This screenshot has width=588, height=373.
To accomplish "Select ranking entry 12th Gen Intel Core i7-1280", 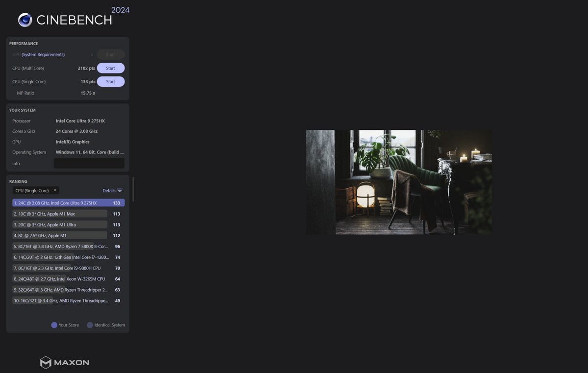I will point(68,257).
